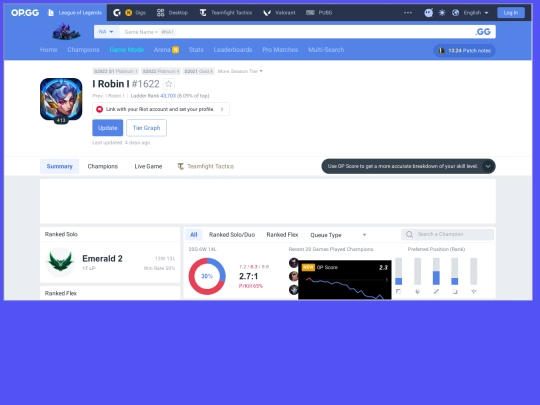Click the OP.GG logo

click(x=25, y=13)
